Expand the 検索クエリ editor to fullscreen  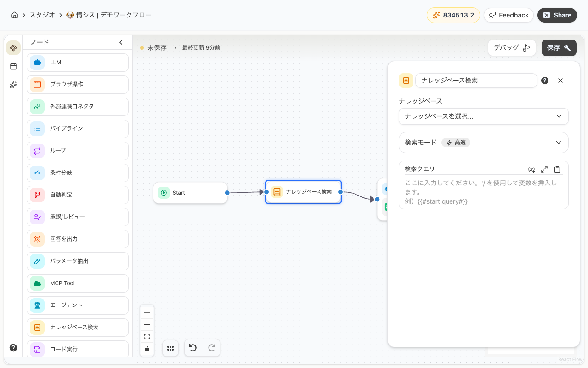(544, 169)
